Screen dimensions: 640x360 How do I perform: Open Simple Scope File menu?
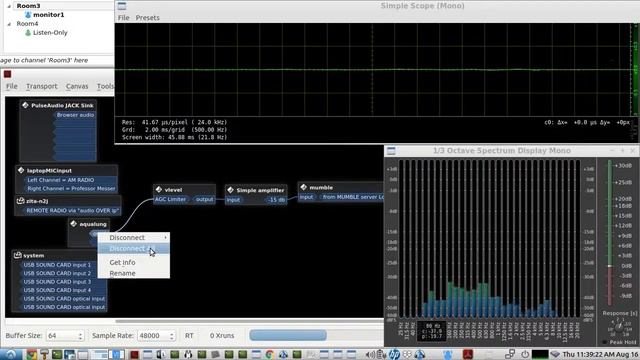point(123,18)
